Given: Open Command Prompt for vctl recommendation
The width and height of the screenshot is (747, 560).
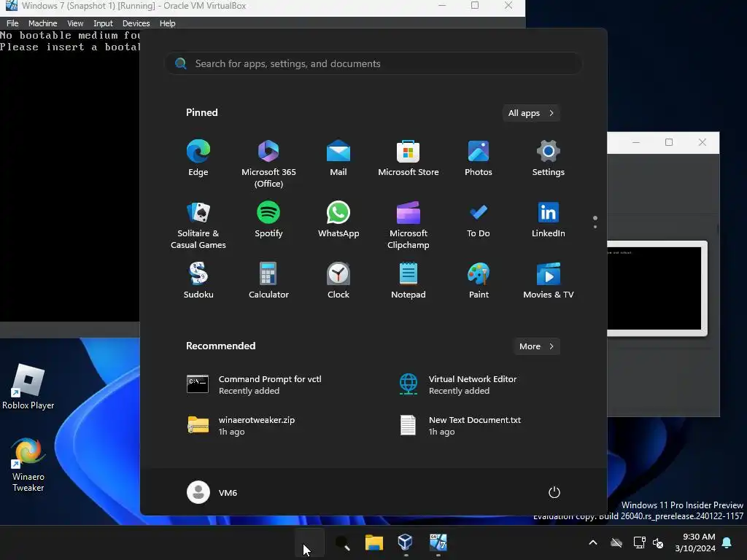Looking at the screenshot, I should click(254, 385).
